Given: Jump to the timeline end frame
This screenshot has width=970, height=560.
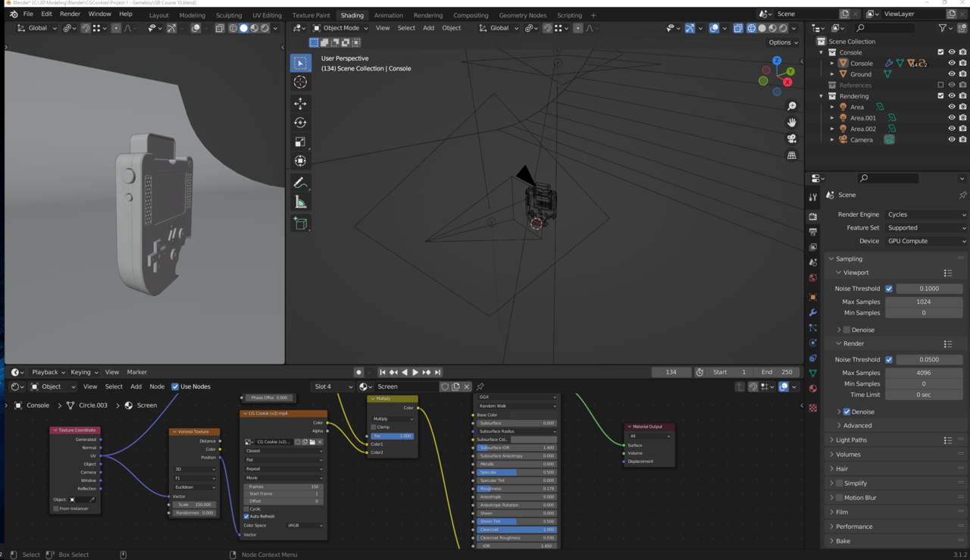Looking at the screenshot, I should point(437,372).
